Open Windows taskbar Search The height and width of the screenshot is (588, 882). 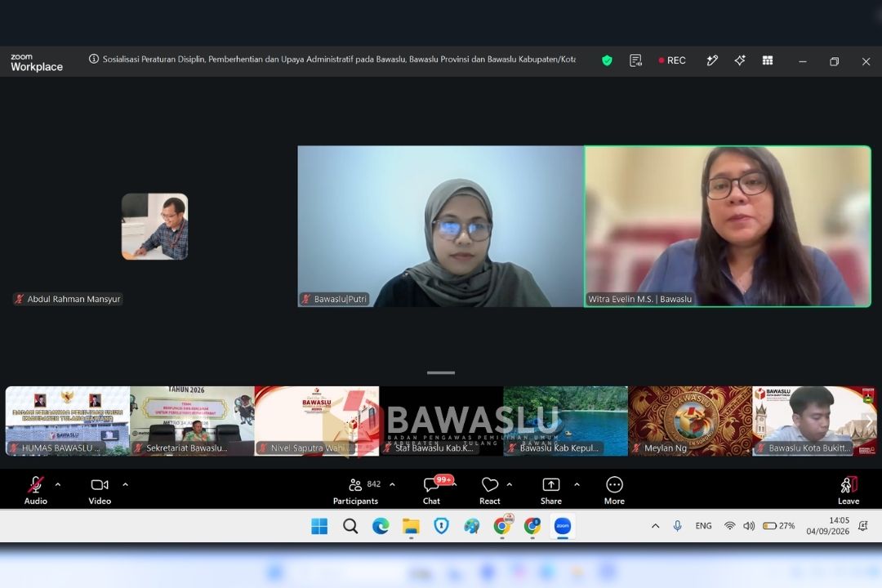(350, 526)
